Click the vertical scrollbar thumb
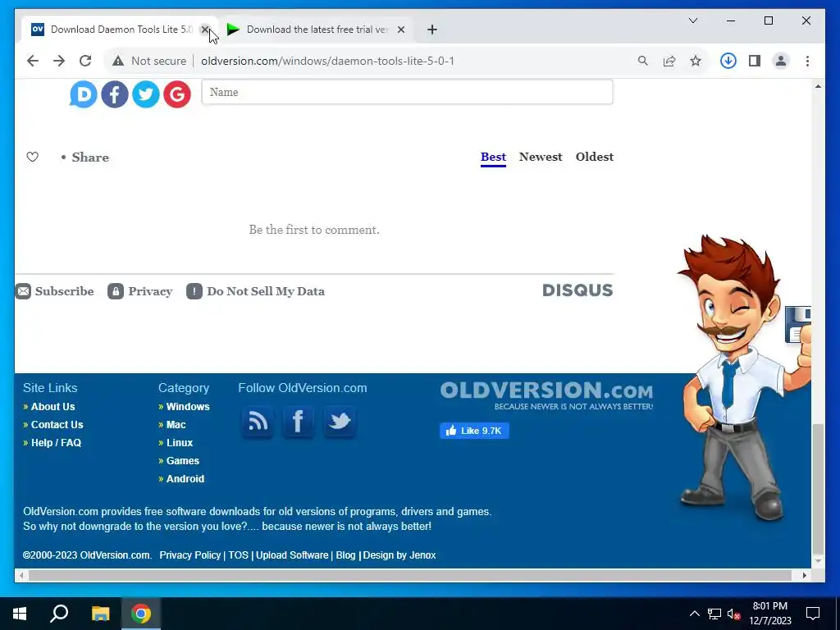Viewport: 840px width, 630px height. [x=818, y=488]
